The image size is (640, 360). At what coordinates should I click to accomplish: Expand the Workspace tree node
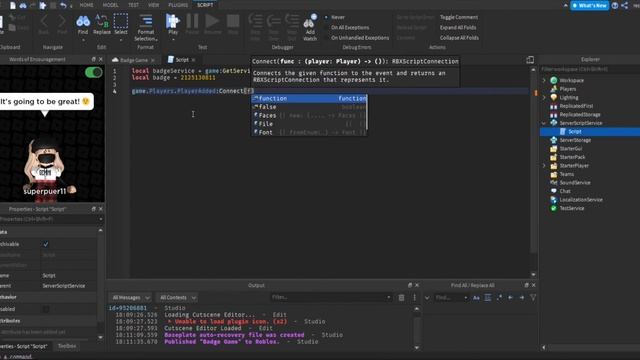click(x=544, y=80)
